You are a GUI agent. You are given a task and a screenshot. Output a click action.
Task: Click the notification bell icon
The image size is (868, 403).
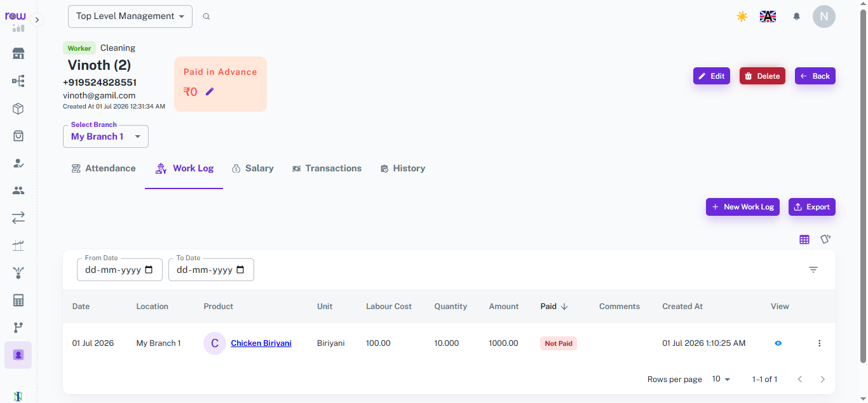[x=796, y=17]
